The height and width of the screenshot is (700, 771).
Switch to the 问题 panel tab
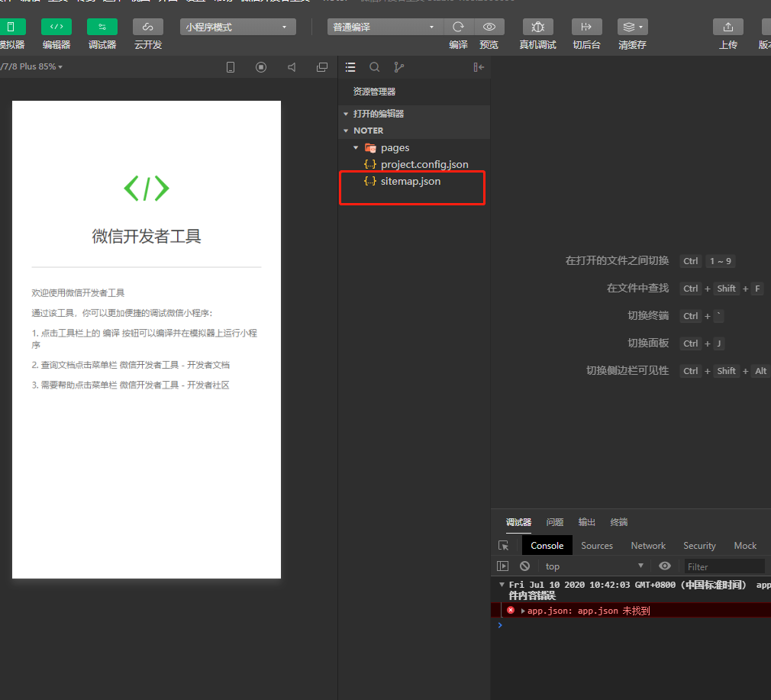point(555,522)
